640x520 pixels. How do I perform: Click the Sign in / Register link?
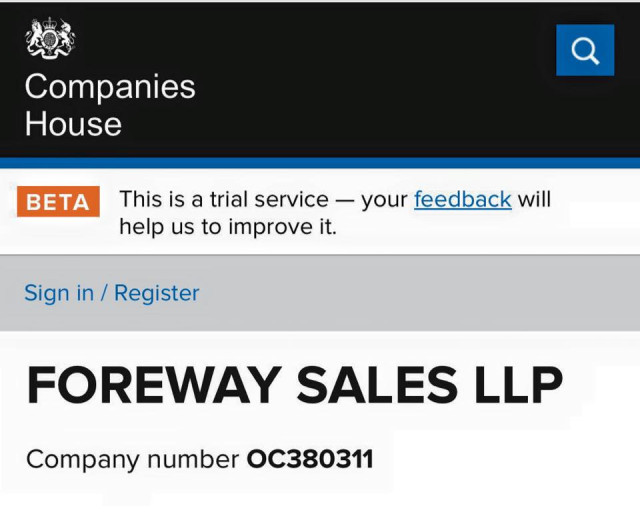click(x=111, y=293)
